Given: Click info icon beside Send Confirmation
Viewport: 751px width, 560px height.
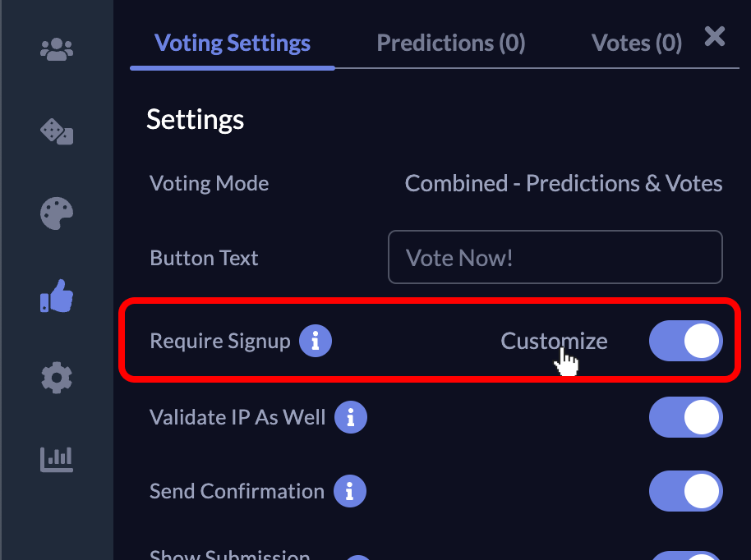Looking at the screenshot, I should 350,491.
